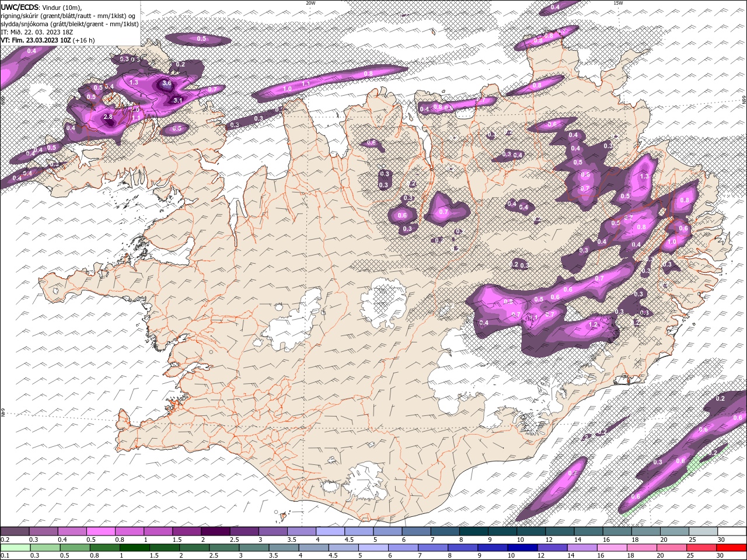Pick the pale lavender 5 rain legend swatch
The height and width of the screenshot is (560, 747).
373,547
